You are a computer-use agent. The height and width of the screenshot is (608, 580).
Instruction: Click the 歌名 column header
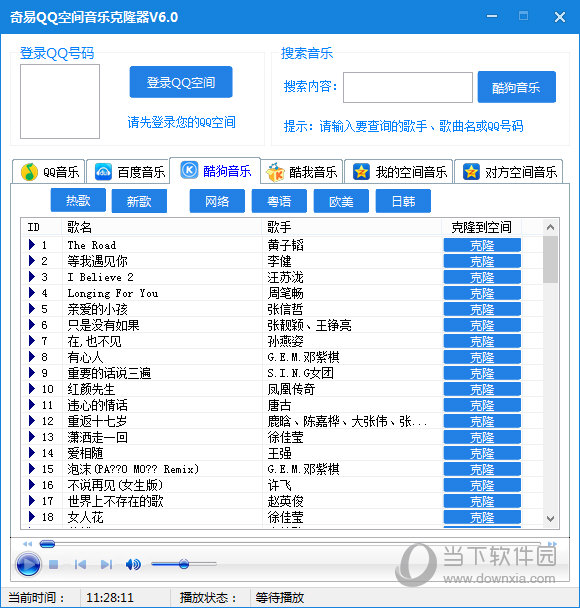point(162,227)
